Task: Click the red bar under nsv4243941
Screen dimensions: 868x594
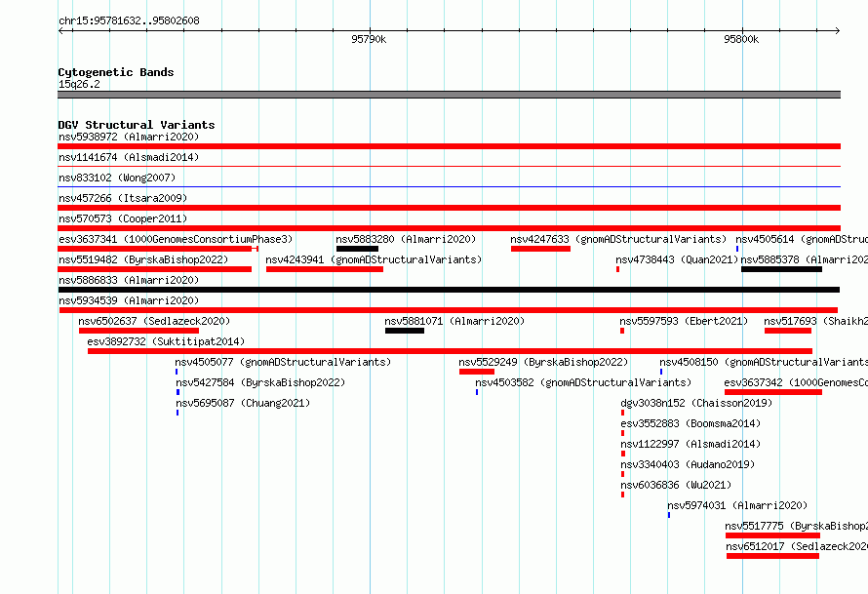Action: tap(325, 269)
